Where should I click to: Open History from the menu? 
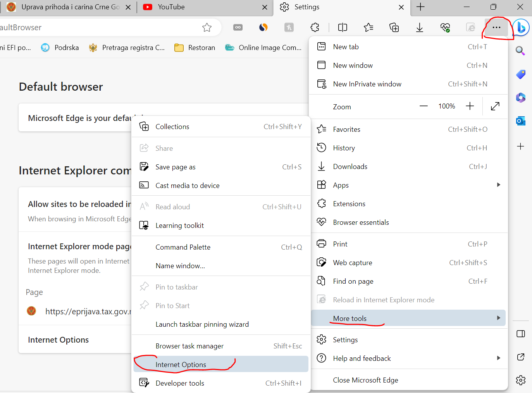pos(408,148)
